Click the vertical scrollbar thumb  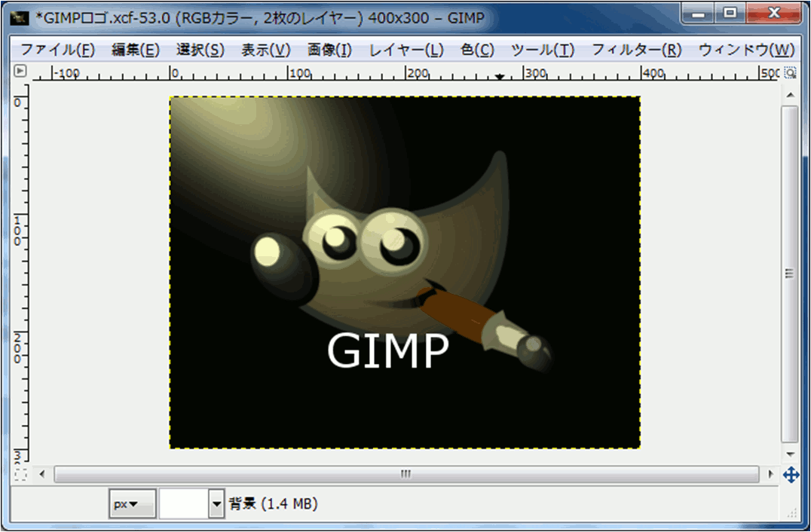tap(790, 273)
